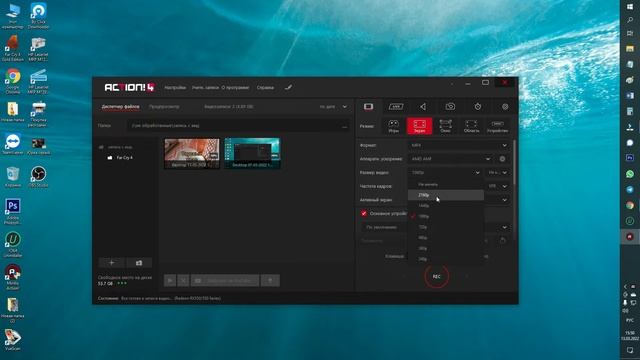Viewport: 640px width, 360px height.
Task: Click the Action! 4 logo
Action: point(129,87)
